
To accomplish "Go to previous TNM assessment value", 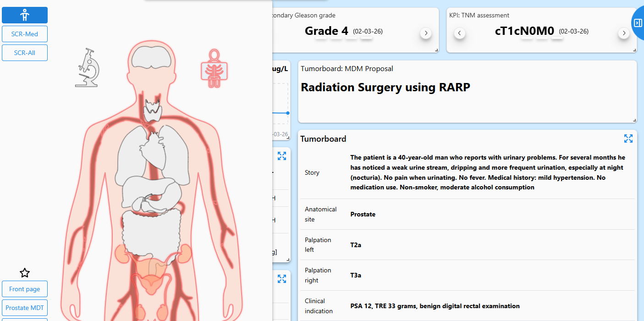I will point(459,33).
